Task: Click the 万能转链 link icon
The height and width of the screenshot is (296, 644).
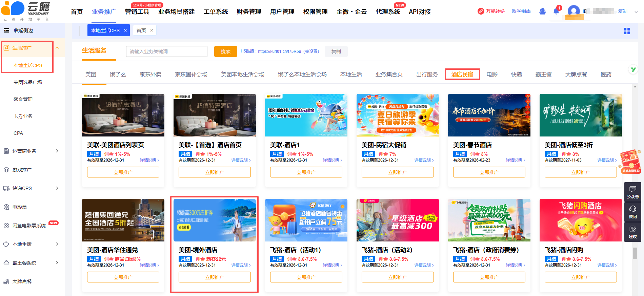Action: coord(481,11)
